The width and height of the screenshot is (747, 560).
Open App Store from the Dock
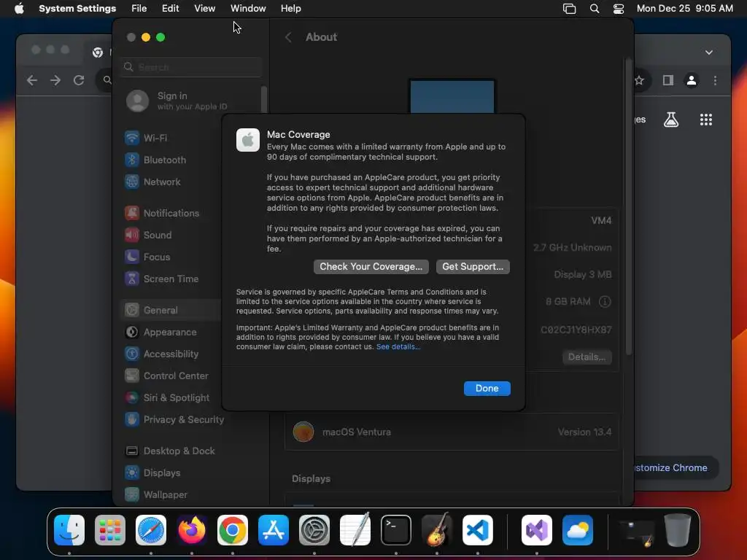click(x=274, y=530)
